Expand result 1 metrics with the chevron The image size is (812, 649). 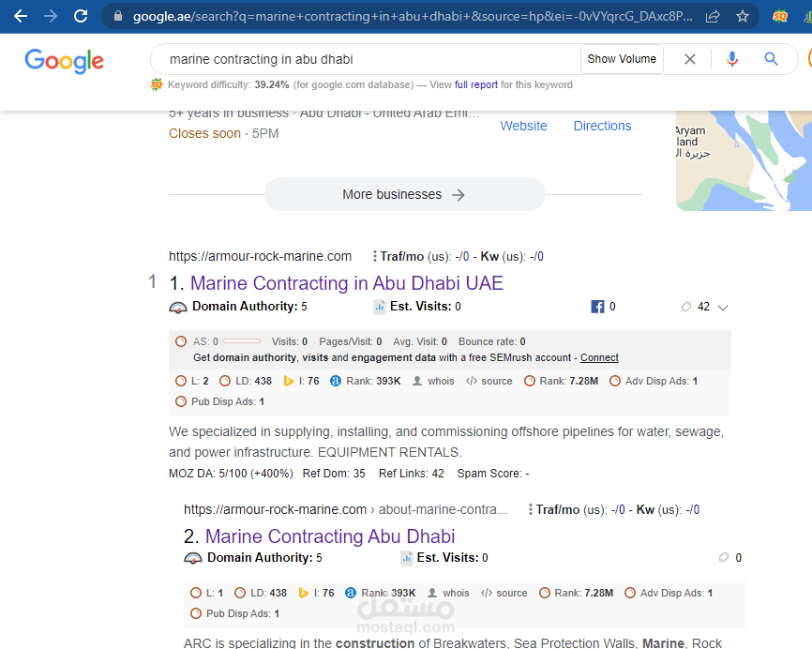tap(723, 308)
